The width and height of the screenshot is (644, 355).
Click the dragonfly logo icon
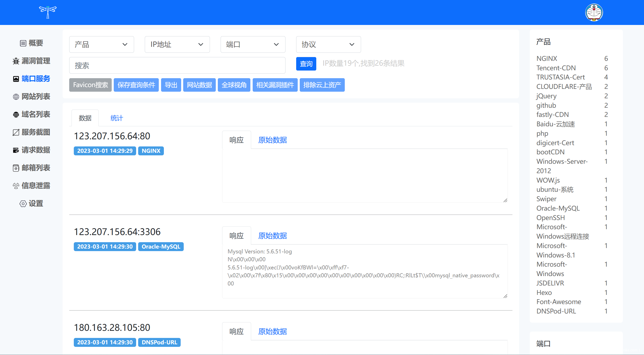coord(48,12)
